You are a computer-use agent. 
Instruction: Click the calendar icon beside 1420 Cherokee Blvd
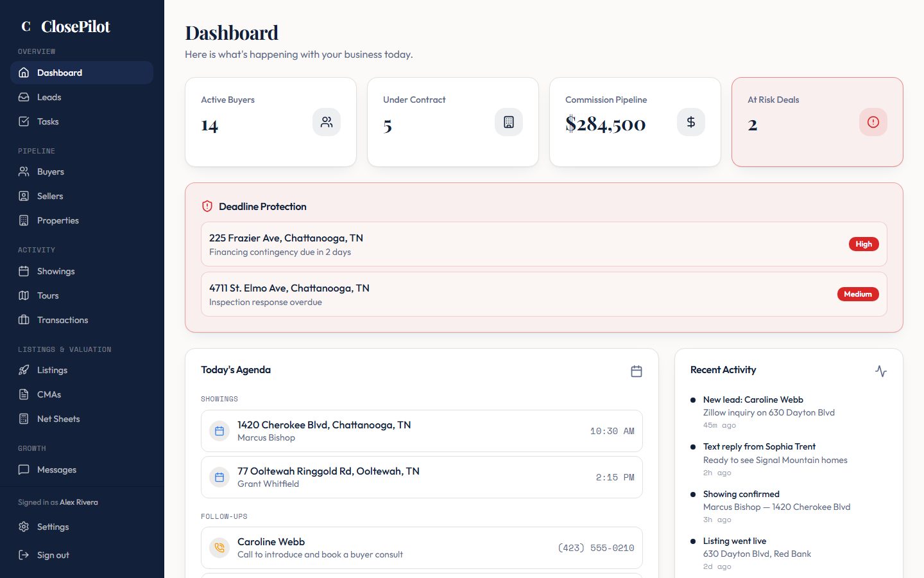point(219,431)
